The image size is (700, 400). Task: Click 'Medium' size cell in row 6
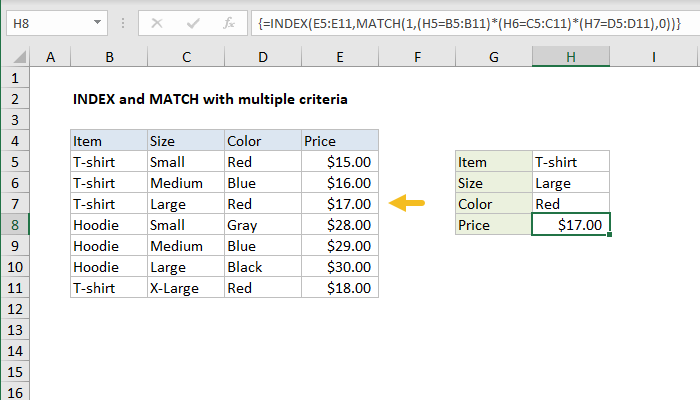click(x=186, y=183)
